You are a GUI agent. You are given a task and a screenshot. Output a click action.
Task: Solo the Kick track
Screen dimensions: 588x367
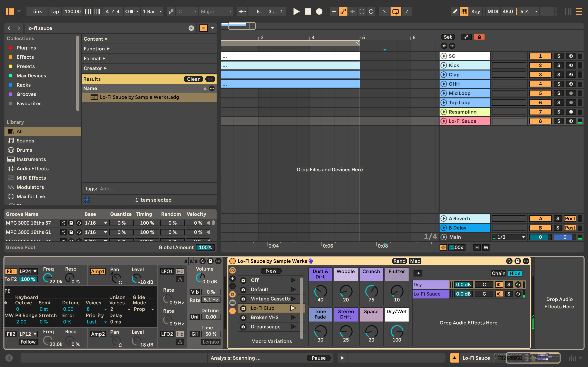pyautogui.click(x=558, y=65)
